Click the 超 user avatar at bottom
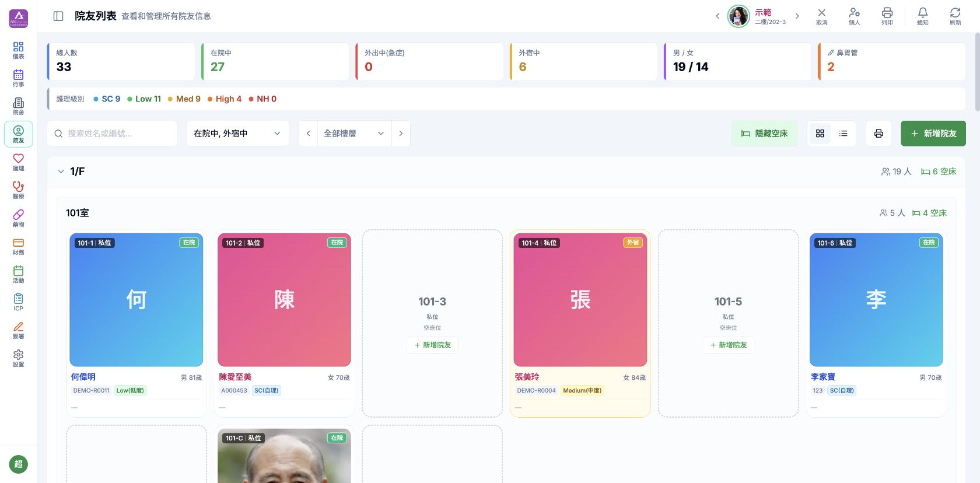980x483 pixels. [19, 464]
